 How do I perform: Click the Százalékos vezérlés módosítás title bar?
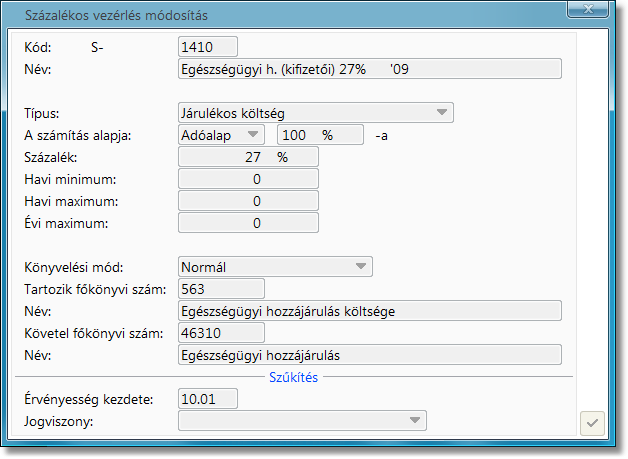click(300, 14)
